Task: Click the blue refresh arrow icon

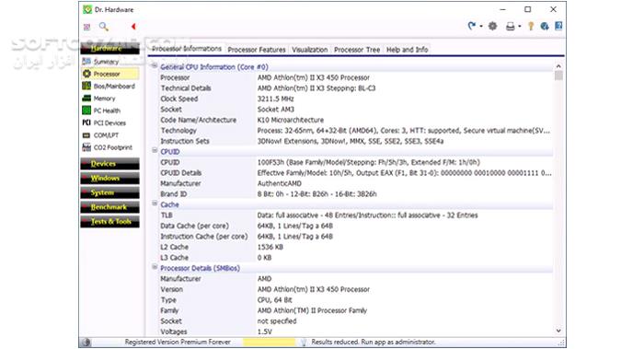Action: pyautogui.click(x=471, y=26)
